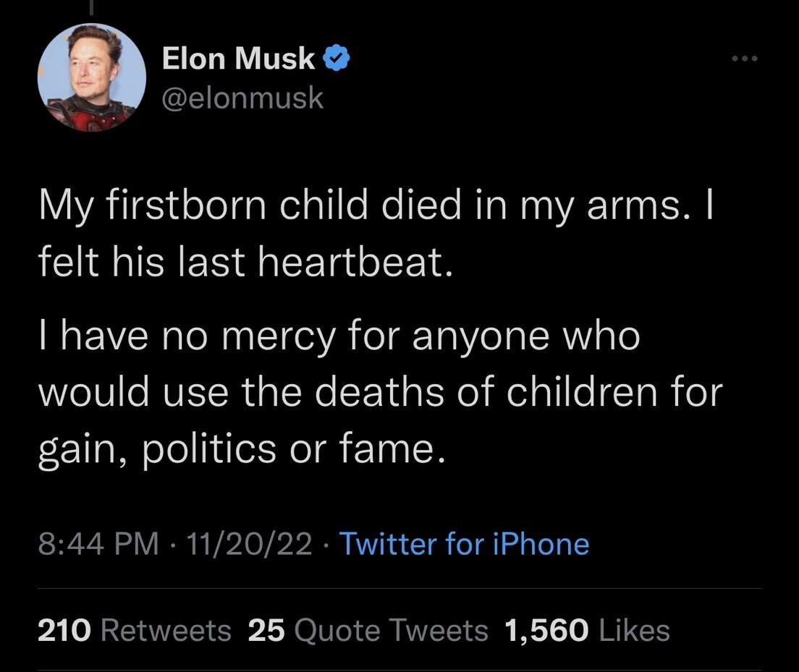Click the "gain, politics or fame" line
Viewport: 799px width, 672px height.
(239, 448)
